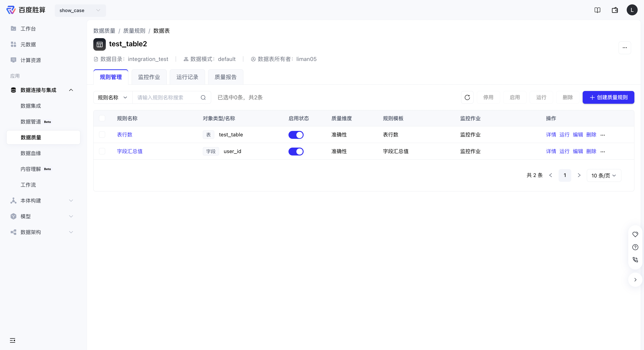Screen dimensions: 644x350
Task: Click 删除 for 表行数 row
Action: [x=591, y=135]
